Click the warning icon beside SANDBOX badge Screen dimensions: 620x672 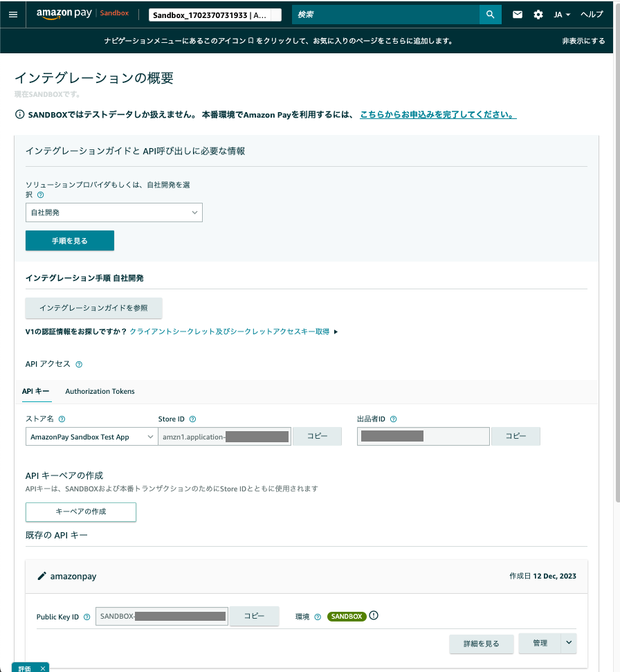(x=374, y=616)
